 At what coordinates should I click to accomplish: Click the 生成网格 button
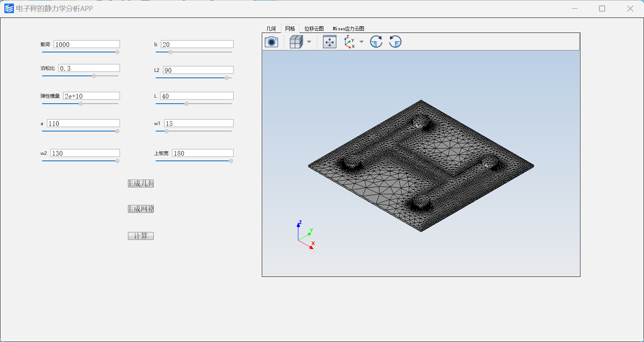point(141,209)
